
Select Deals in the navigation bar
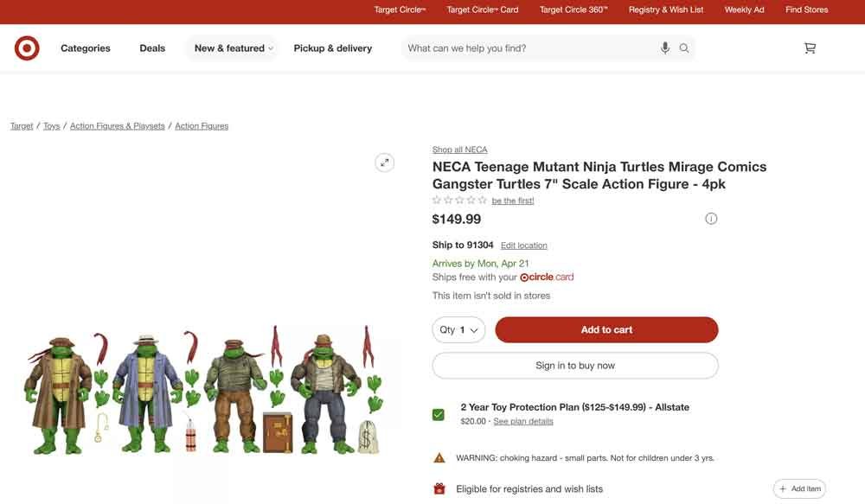pos(140,47)
